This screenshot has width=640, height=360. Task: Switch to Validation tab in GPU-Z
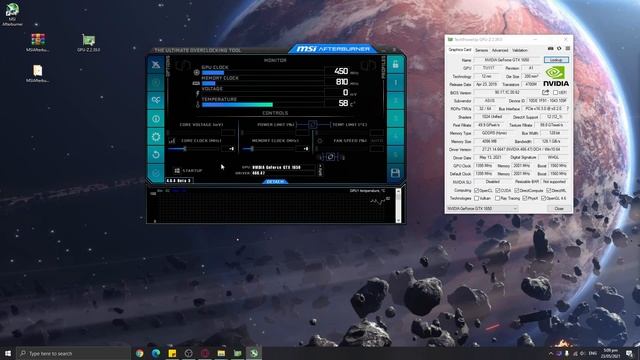[x=520, y=50]
